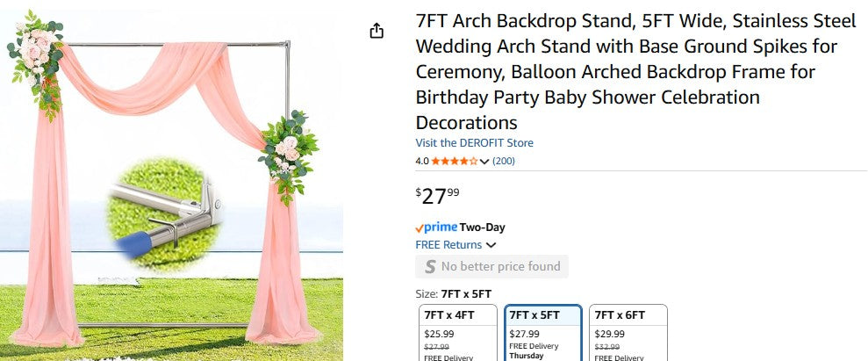Click the 4.0 rating number
868x361 pixels.
point(422,161)
